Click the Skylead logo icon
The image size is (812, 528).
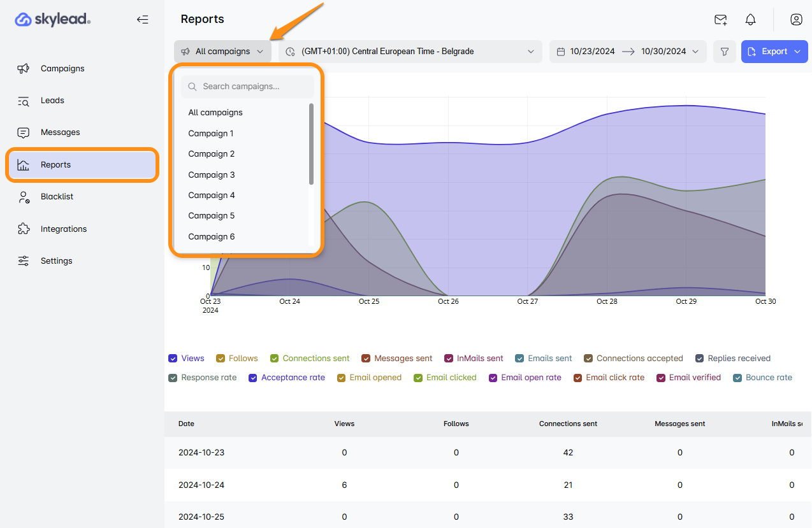(24, 20)
